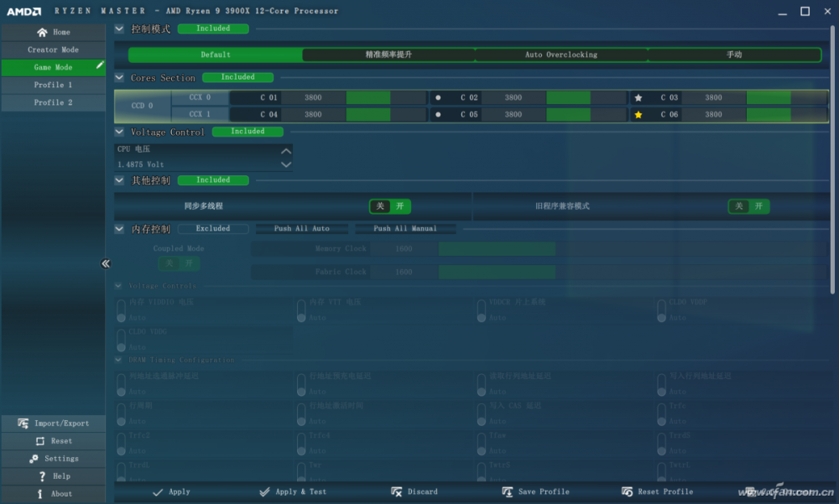Click the C 04 frequency bar
The width and height of the screenshot is (839, 504).
(x=386, y=115)
